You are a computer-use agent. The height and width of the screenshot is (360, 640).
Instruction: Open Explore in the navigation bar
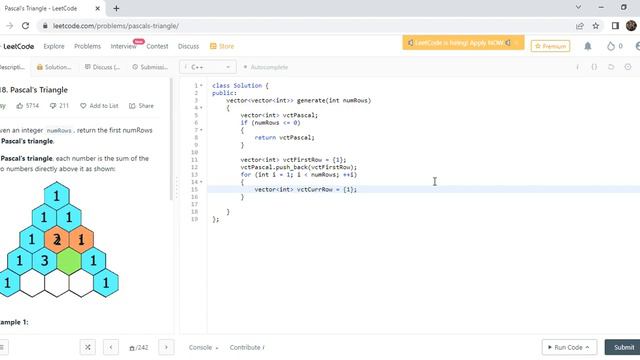(x=54, y=46)
